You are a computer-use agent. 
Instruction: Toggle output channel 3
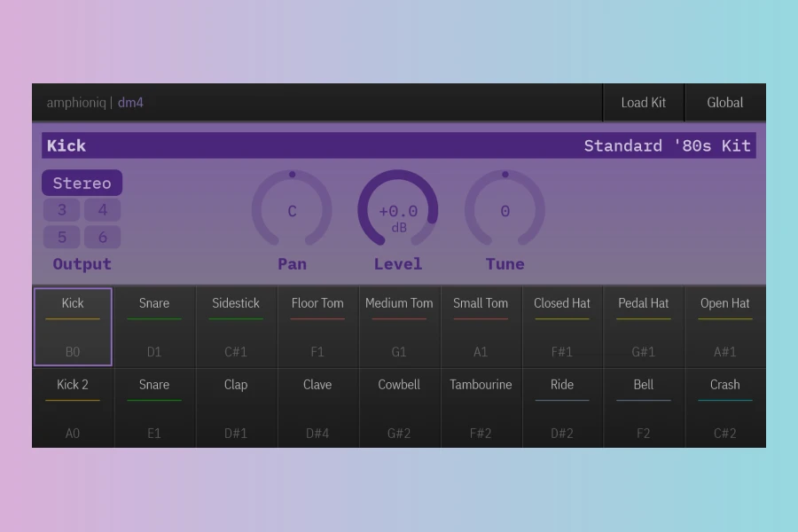[x=61, y=210]
